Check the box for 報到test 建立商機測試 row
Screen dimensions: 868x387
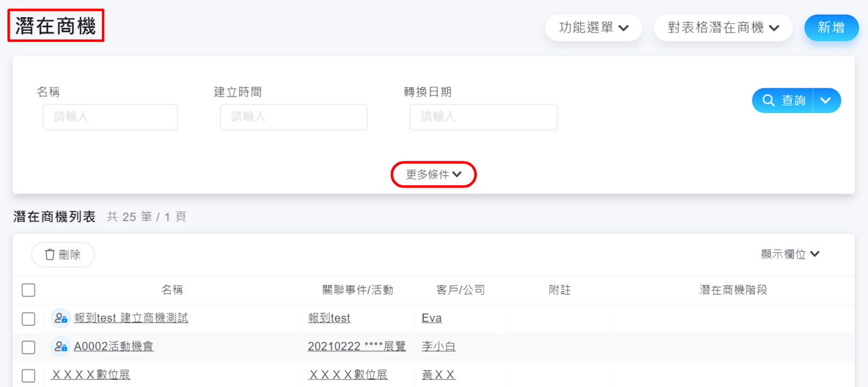[29, 319]
